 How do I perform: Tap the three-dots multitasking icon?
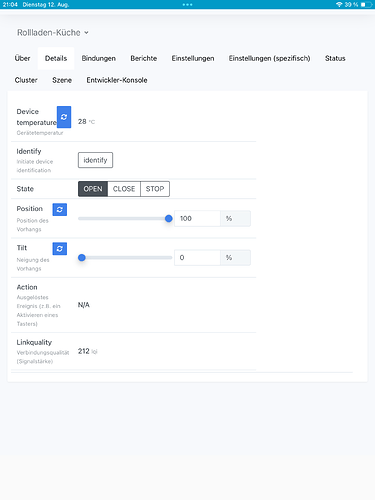tap(187, 5)
